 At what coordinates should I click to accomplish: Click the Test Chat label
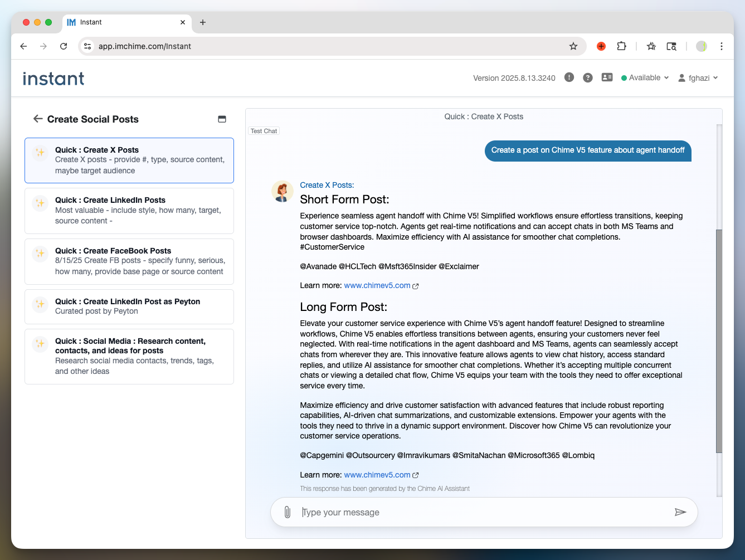[x=264, y=131]
